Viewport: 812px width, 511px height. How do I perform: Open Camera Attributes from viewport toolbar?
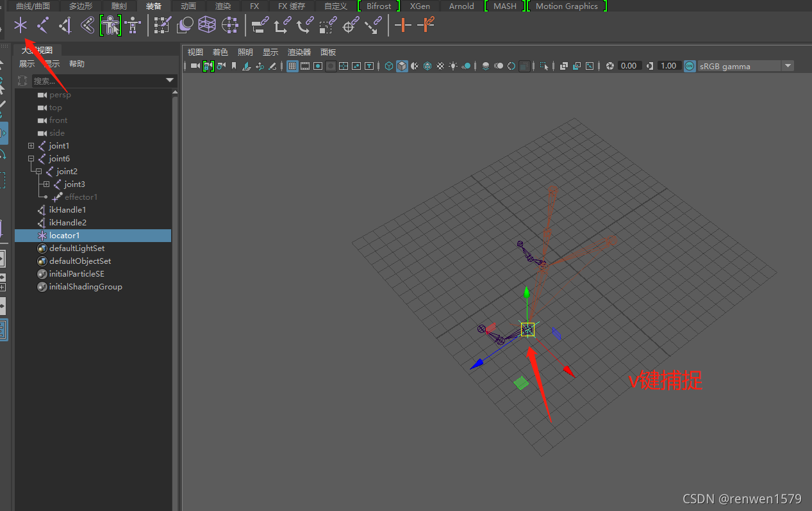(220, 66)
